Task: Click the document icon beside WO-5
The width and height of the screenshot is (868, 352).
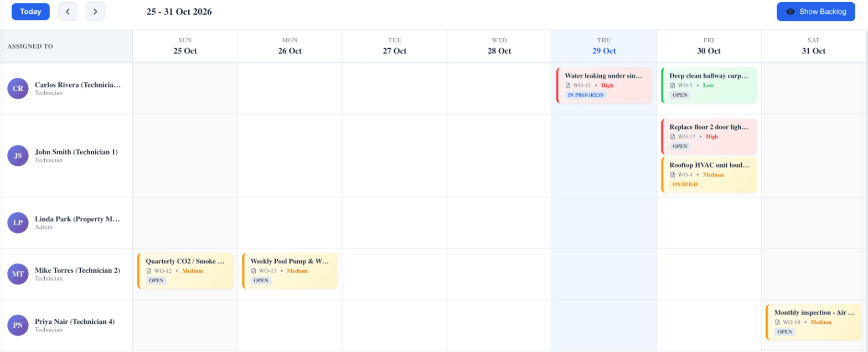Action: coord(673,85)
